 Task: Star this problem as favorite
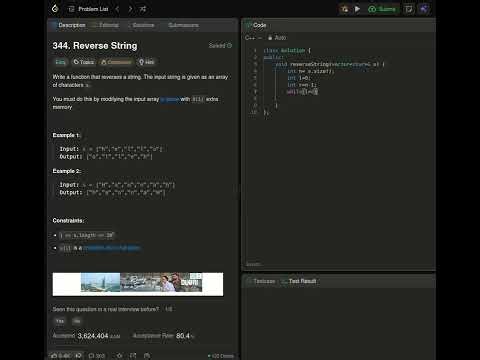point(119,356)
